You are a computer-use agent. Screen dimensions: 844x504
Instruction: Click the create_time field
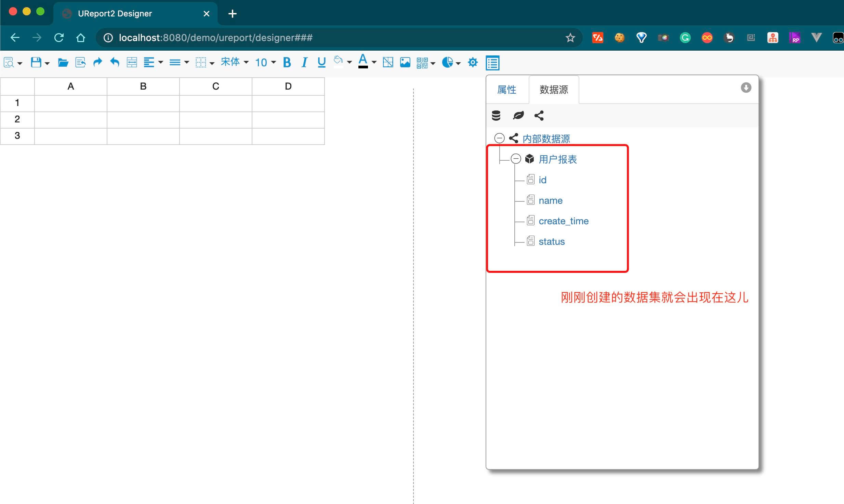pyautogui.click(x=563, y=221)
